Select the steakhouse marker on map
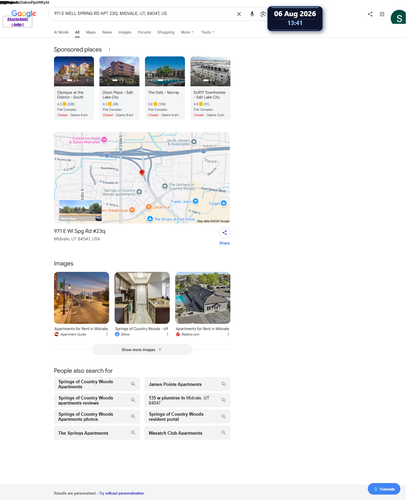 pos(132,210)
